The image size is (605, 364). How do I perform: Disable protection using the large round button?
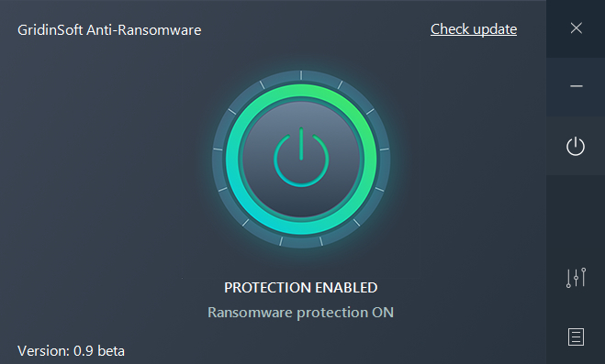301,160
